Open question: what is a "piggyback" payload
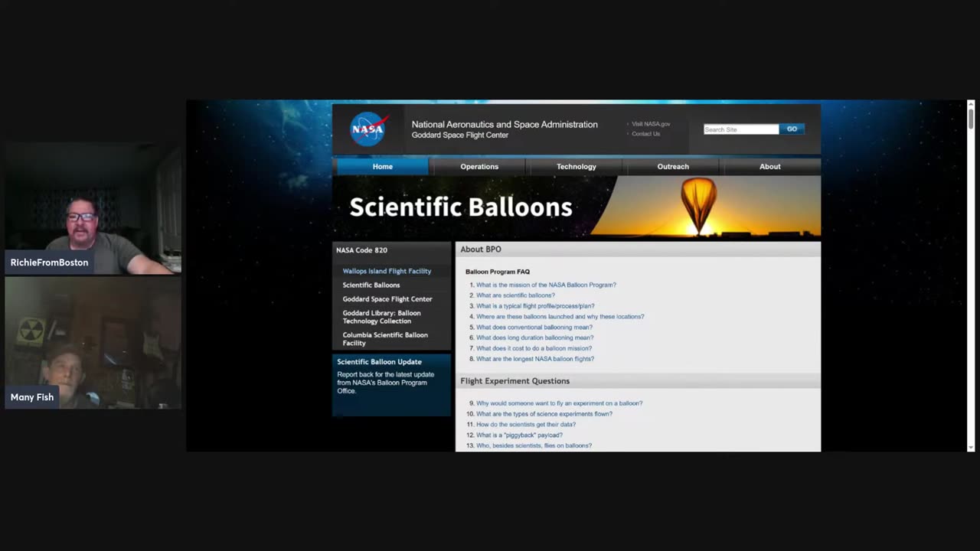The height and width of the screenshot is (551, 980). pos(519,435)
